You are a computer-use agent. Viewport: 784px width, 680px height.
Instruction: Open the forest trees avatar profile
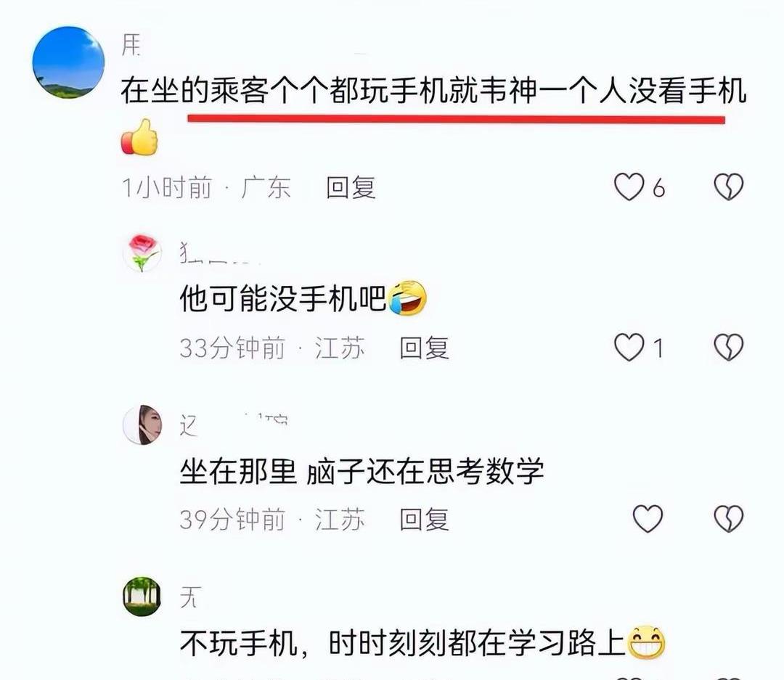point(142,597)
